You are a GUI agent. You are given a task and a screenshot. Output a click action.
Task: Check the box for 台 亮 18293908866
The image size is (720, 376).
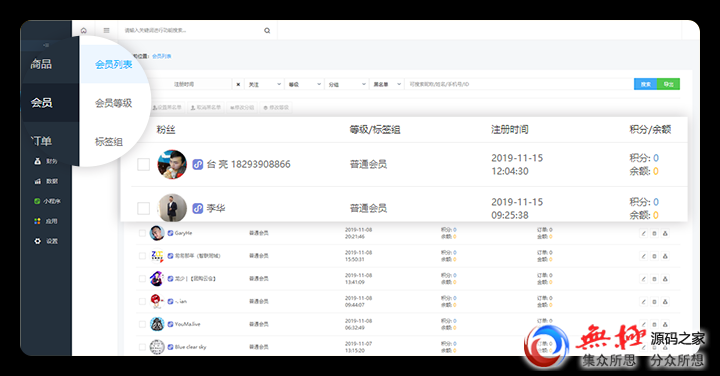143,164
